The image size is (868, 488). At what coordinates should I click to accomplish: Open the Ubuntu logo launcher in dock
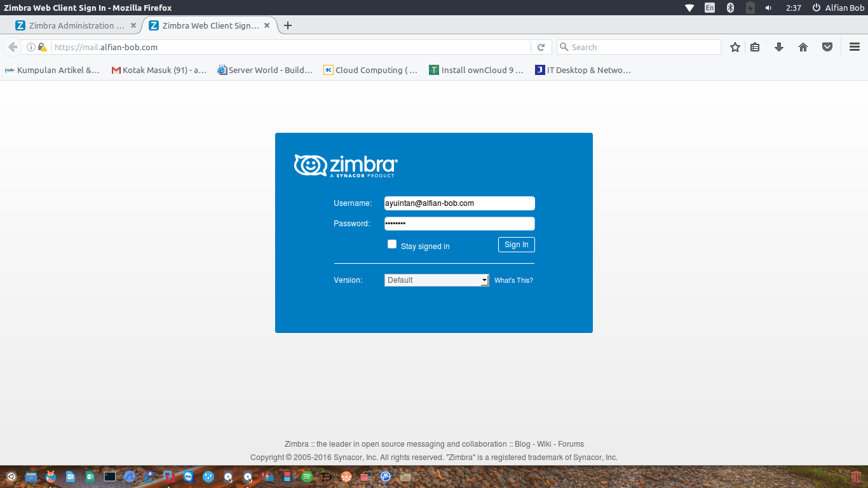(x=11, y=477)
